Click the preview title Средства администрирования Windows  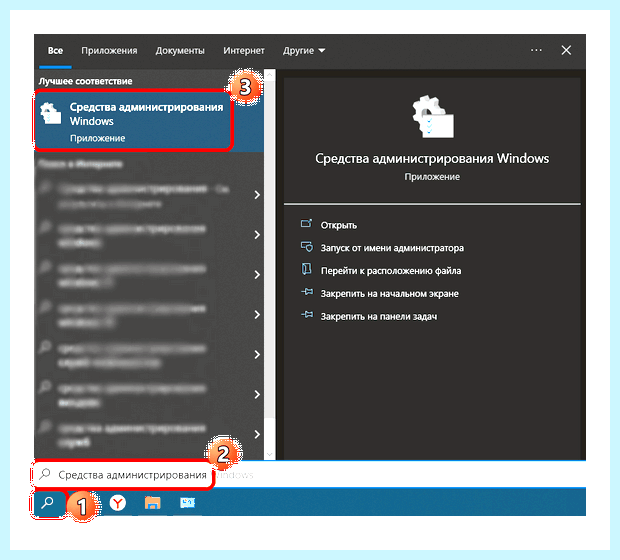[x=432, y=158]
